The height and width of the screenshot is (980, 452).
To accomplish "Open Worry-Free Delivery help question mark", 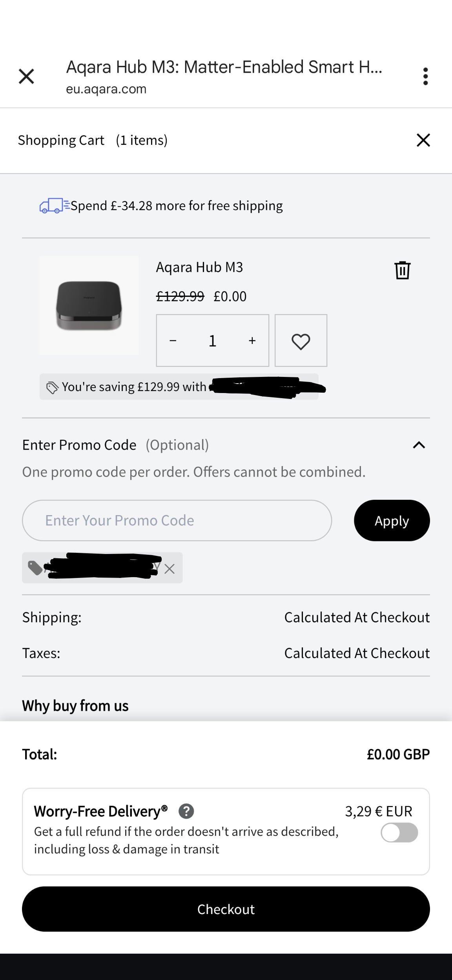I will [186, 811].
